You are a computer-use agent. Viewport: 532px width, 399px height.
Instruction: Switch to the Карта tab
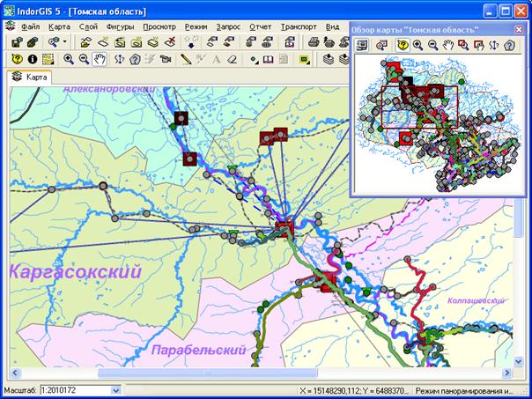(32, 78)
